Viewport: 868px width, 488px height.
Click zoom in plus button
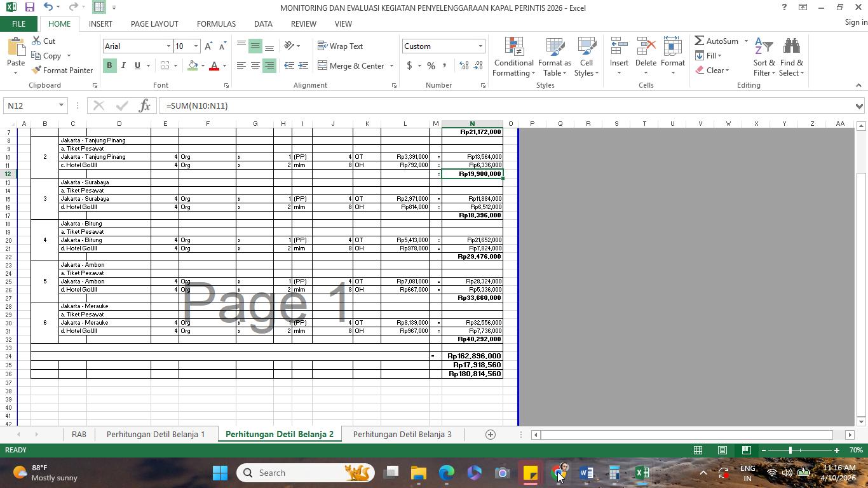tap(837, 450)
